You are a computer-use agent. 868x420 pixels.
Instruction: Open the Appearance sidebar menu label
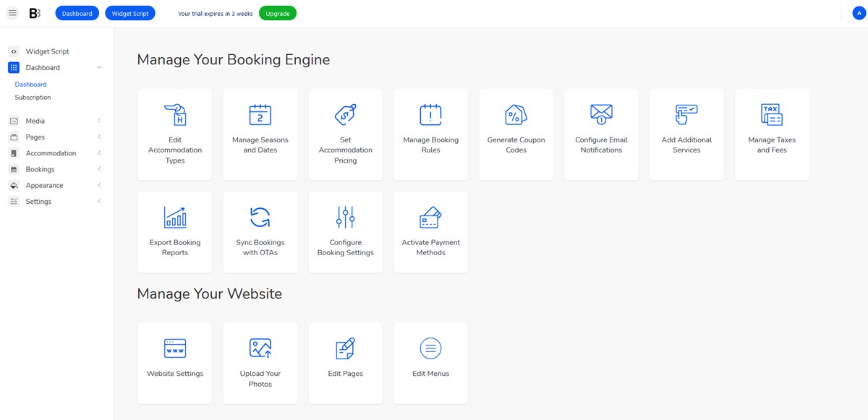[x=44, y=186]
